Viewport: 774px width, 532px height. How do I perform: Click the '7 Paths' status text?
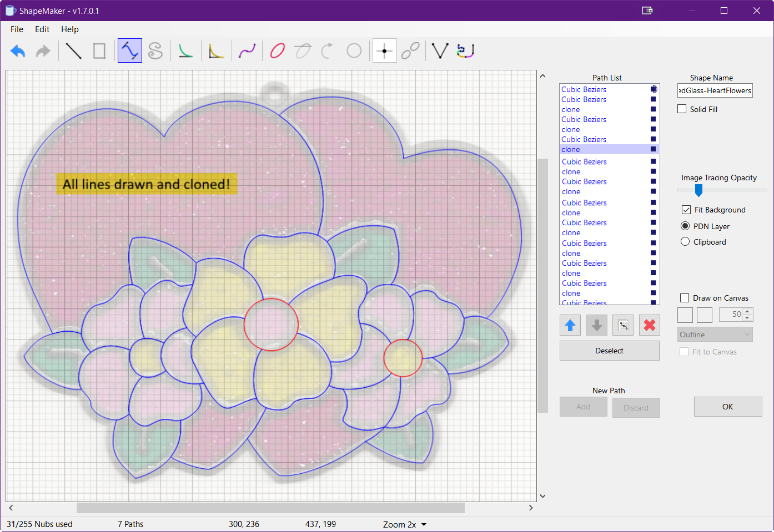click(130, 524)
